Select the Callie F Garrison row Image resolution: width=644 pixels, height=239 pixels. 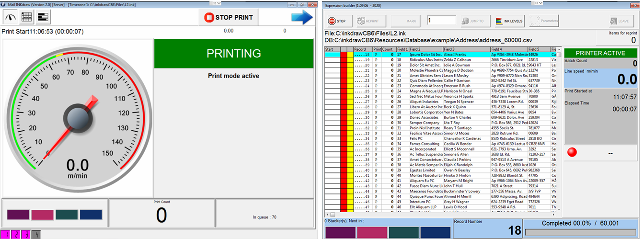440,80
